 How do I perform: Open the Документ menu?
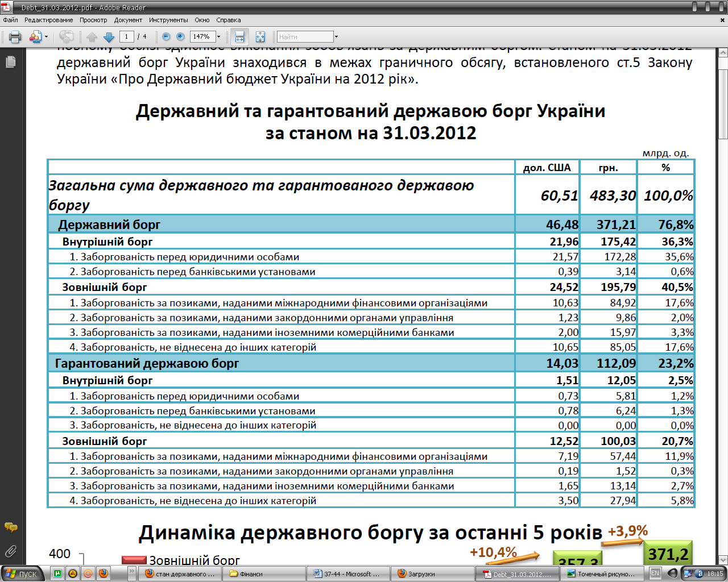point(128,20)
